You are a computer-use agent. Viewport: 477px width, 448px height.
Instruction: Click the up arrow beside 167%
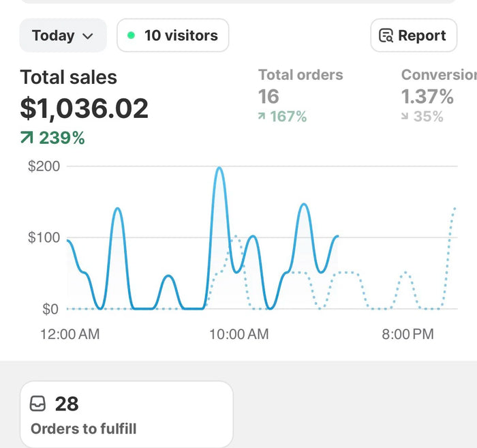tap(262, 116)
